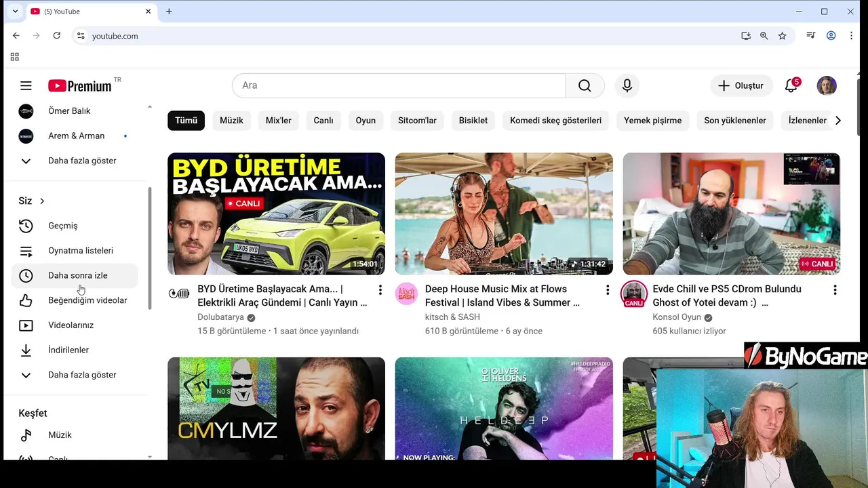Viewport: 868px width, 488px height.
Task: Activate voice search microphone
Action: pyautogui.click(x=627, y=85)
